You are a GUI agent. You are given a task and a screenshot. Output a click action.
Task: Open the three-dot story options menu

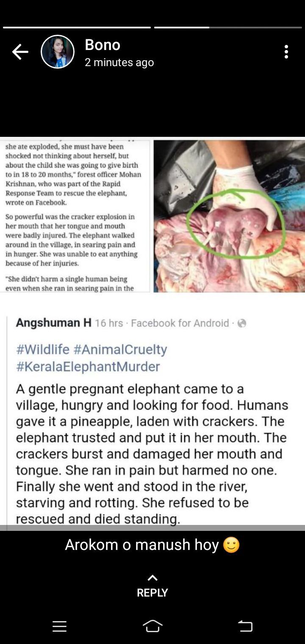coord(286,52)
